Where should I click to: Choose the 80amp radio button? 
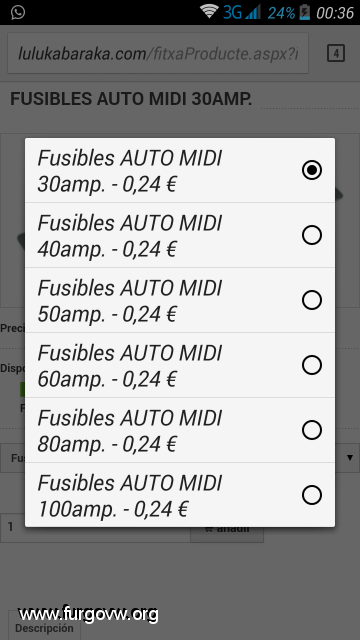tap(312, 430)
